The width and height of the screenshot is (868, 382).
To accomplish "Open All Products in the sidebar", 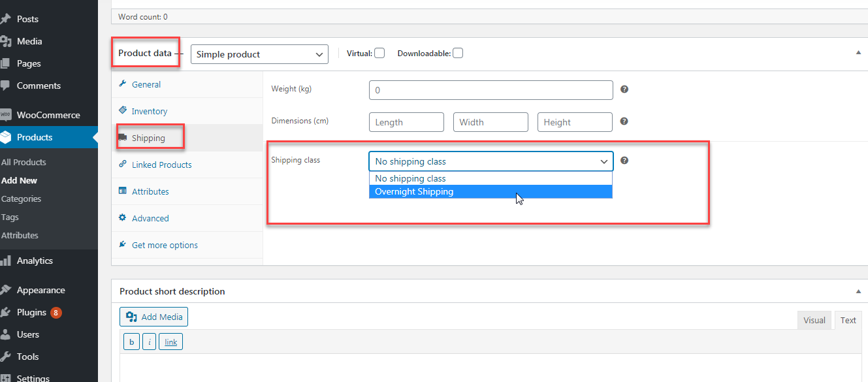I will click(x=24, y=162).
